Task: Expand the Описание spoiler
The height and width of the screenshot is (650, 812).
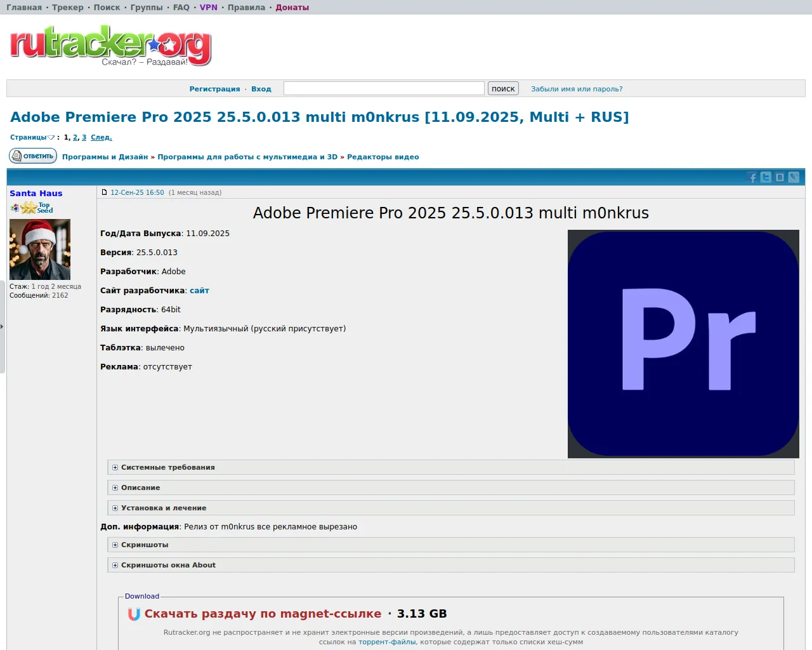Action: [451, 487]
